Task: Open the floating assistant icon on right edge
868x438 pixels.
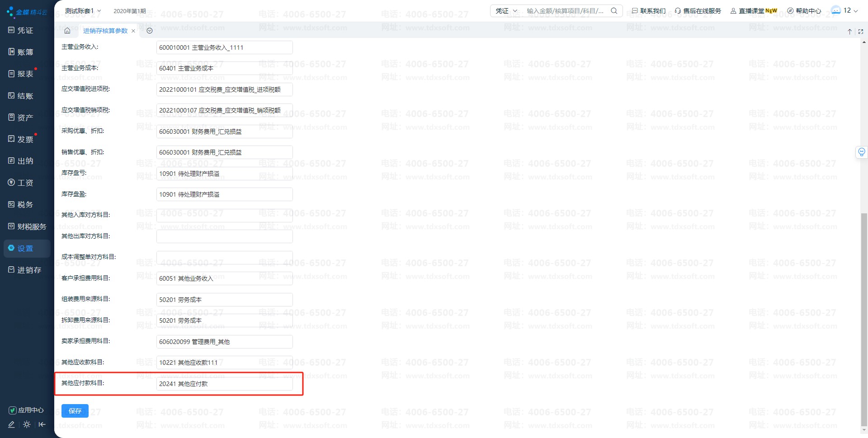Action: 861,152
